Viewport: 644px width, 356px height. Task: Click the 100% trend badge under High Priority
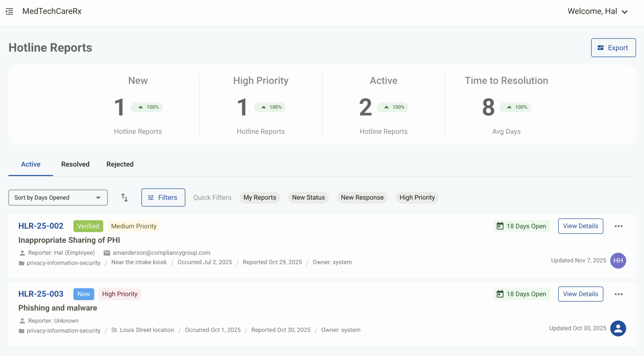click(269, 107)
